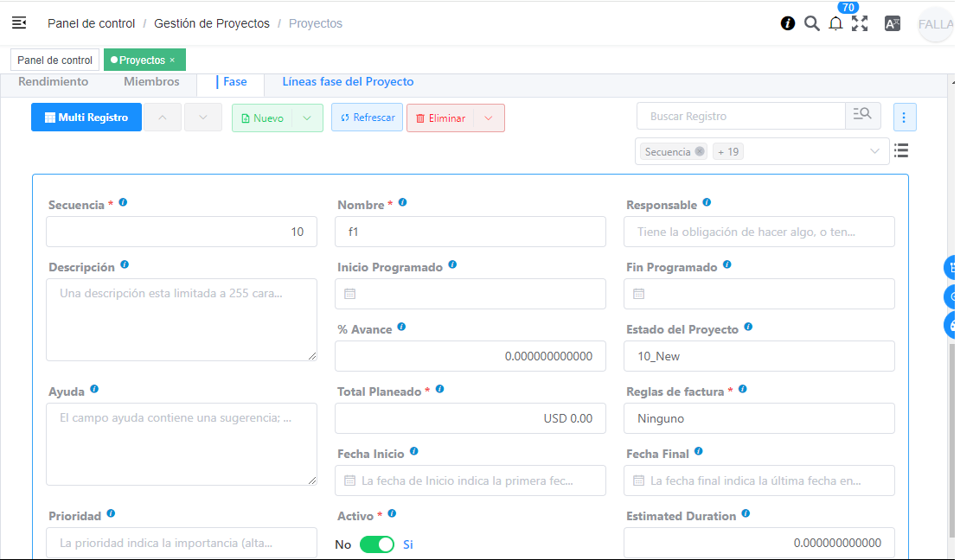This screenshot has height=560, width=960.
Task: Expand the Eliminar button dropdown arrow
Action: click(489, 118)
